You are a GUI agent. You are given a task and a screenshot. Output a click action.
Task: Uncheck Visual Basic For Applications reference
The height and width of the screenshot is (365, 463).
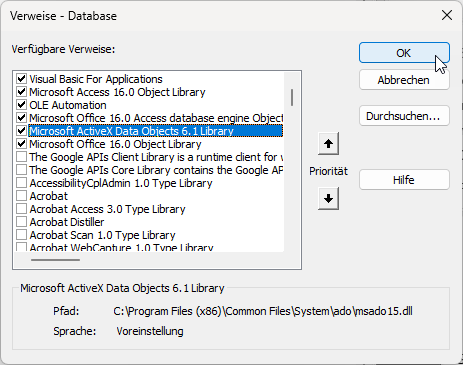22,79
